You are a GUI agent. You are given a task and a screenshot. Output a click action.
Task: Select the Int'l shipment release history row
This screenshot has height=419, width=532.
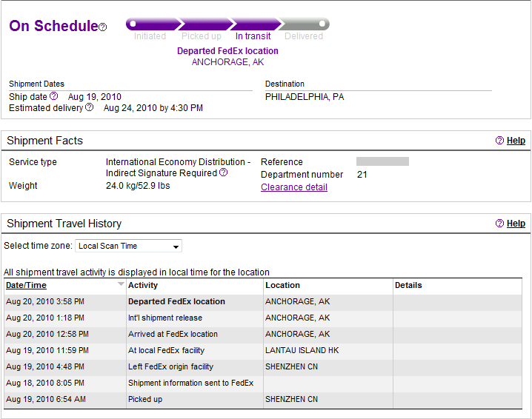pyautogui.click(x=263, y=318)
